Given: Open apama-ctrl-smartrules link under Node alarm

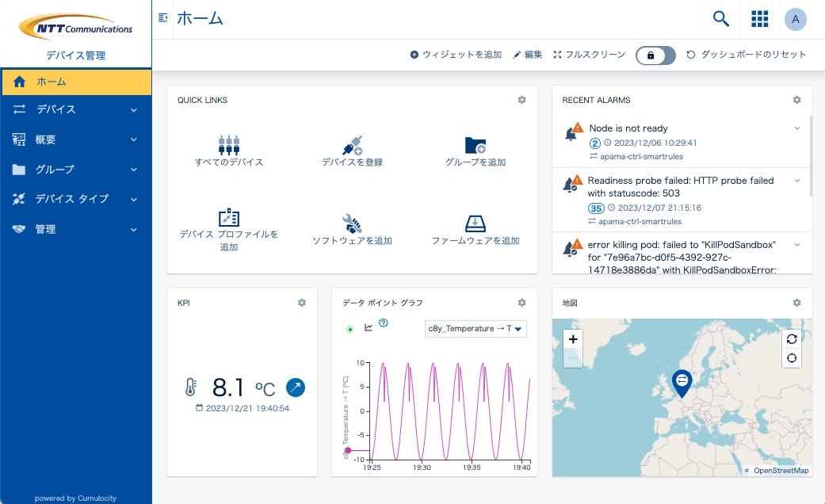Looking at the screenshot, I should (641, 157).
